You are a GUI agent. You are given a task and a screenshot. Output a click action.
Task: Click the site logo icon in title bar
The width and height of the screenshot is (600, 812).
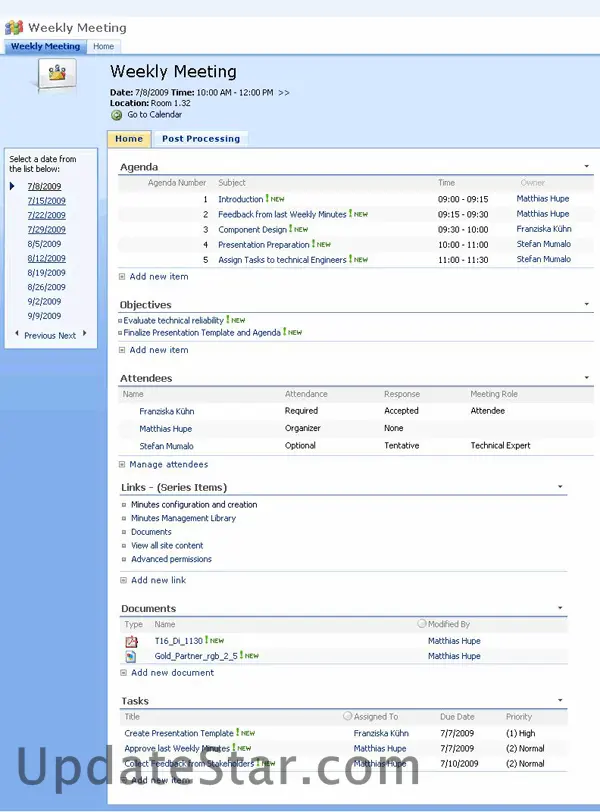pos(14,27)
